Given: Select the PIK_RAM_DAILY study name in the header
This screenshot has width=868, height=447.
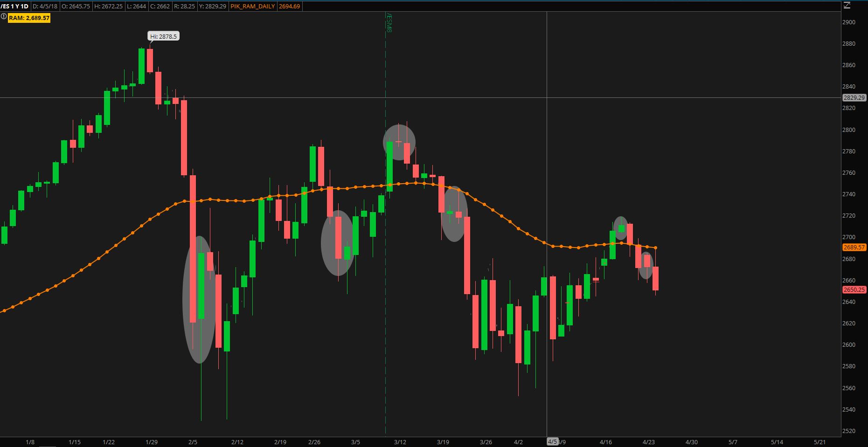Looking at the screenshot, I should coord(253,7).
